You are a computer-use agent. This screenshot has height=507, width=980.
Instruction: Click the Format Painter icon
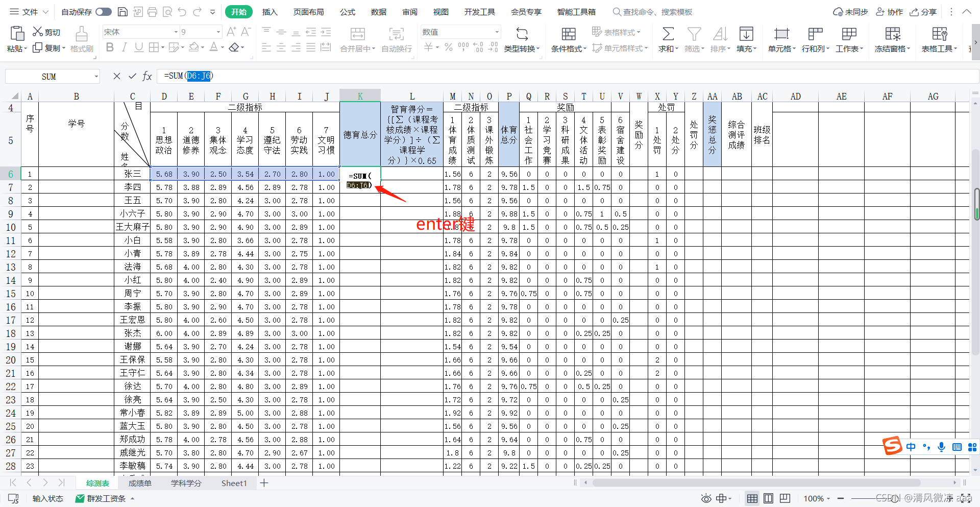[82, 33]
